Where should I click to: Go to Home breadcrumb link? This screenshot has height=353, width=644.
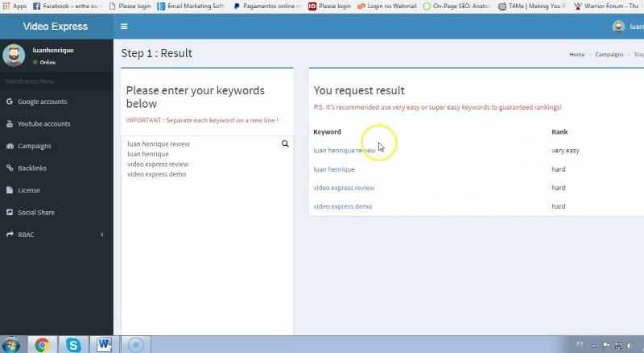point(576,54)
